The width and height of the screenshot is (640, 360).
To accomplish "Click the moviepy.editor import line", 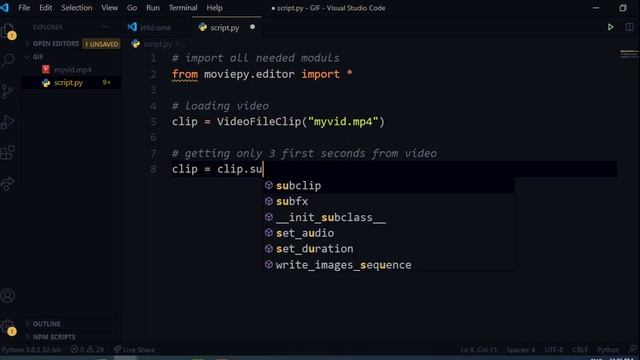I will tap(262, 74).
